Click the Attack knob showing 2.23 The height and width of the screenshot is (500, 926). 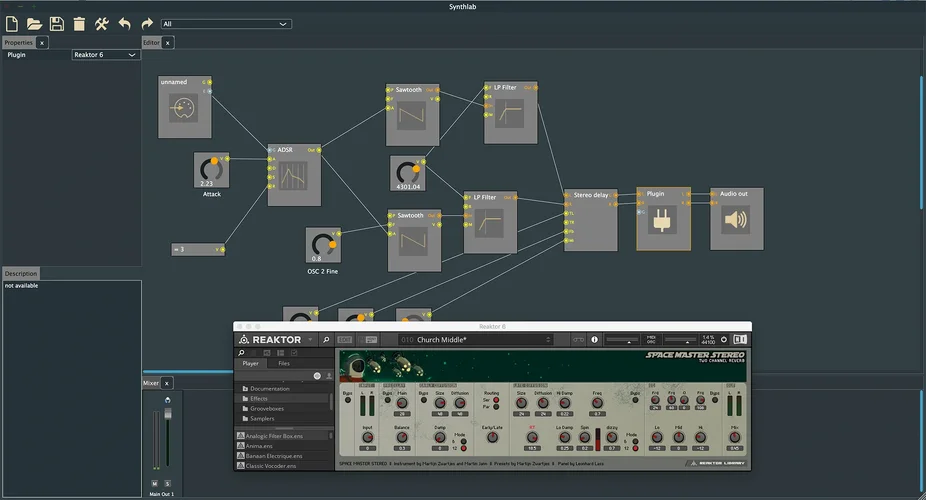(x=211, y=169)
